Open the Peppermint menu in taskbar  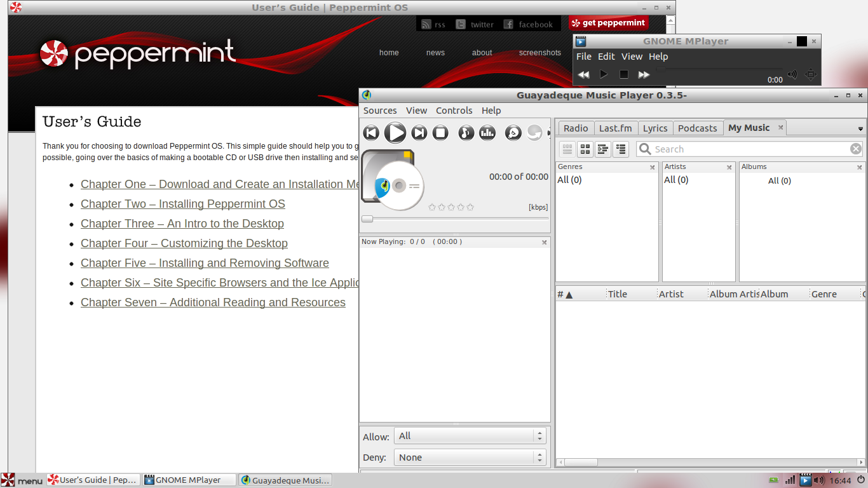[22, 480]
